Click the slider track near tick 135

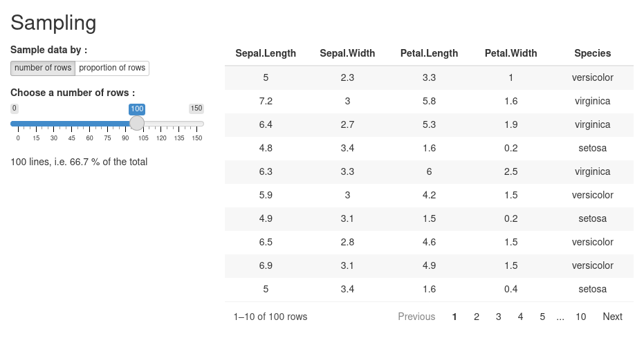point(179,124)
